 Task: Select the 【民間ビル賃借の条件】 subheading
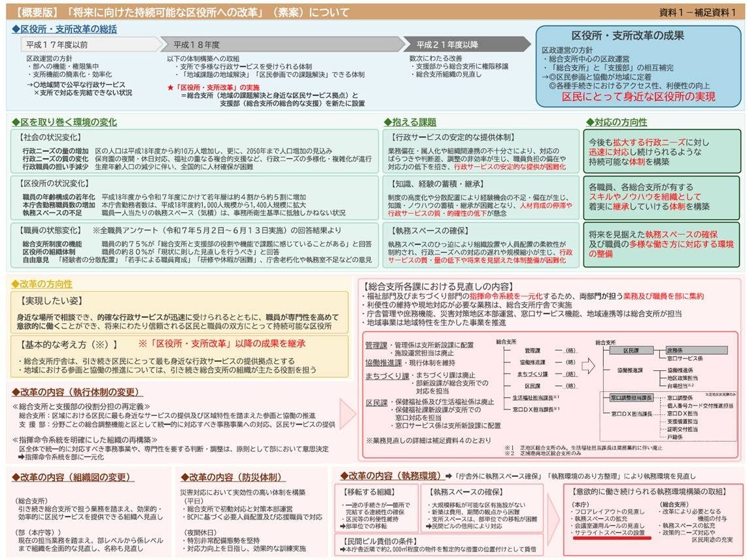[380, 541]
